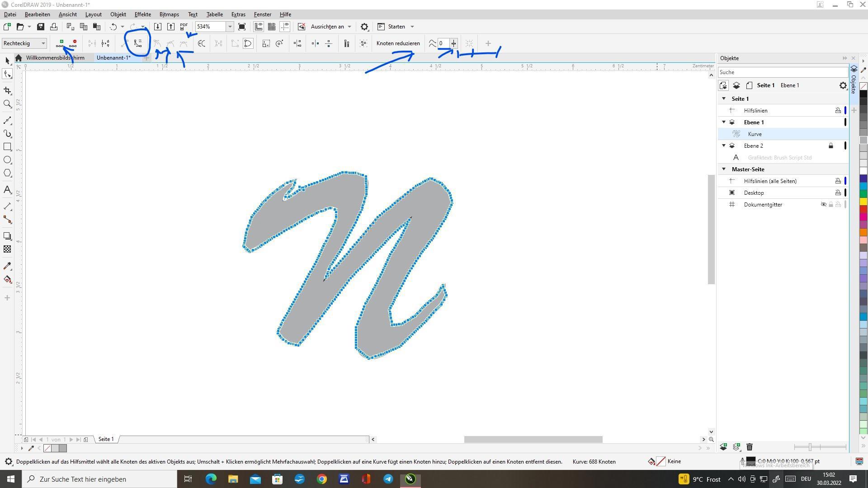The height and width of the screenshot is (488, 868).
Task: Click the Export icon in toolbar
Action: tap(171, 27)
